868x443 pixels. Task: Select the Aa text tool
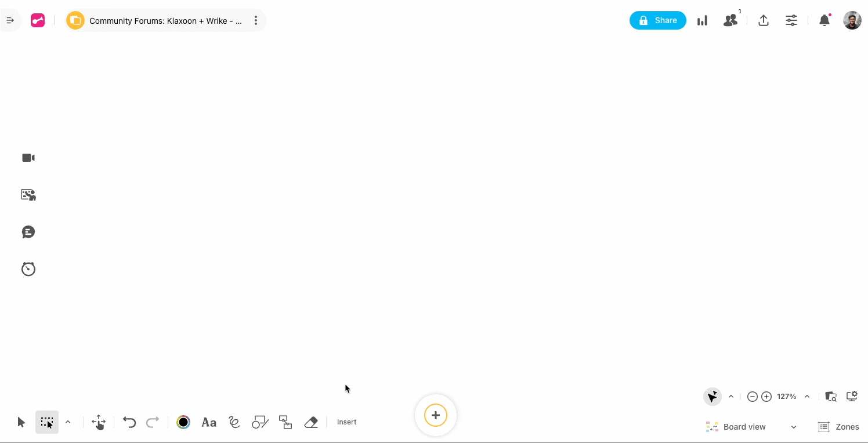tap(209, 422)
